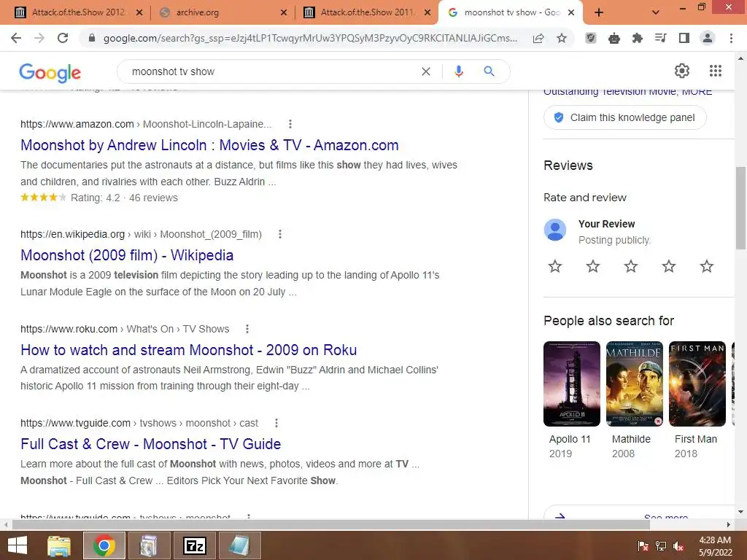Open the More options dots beside the Wikipedia result
This screenshot has height=560, width=747.
click(x=280, y=234)
